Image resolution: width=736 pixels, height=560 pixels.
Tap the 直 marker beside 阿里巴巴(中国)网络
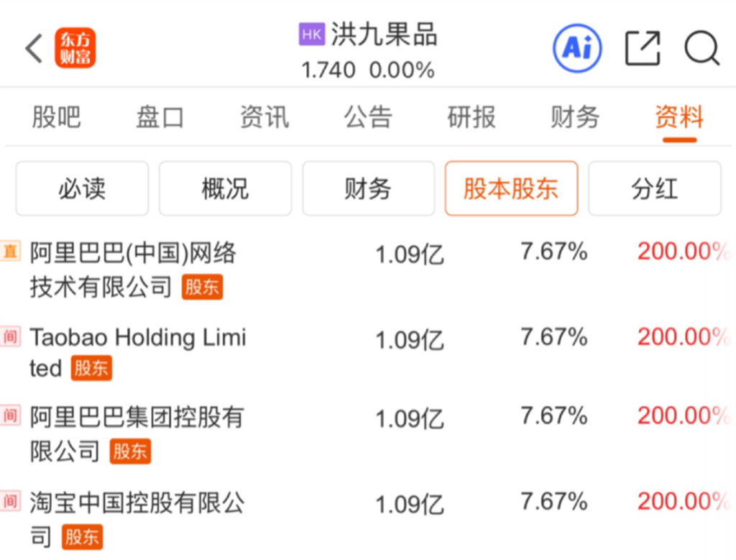click(x=10, y=251)
